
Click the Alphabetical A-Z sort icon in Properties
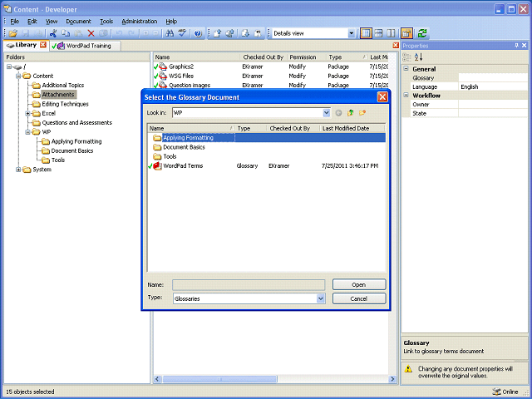pos(418,57)
